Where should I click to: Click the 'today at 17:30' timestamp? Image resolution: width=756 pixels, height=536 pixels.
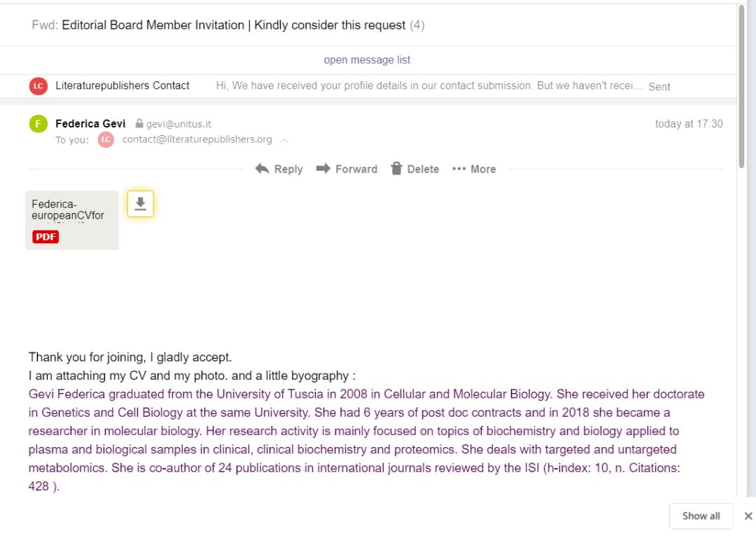[688, 124]
